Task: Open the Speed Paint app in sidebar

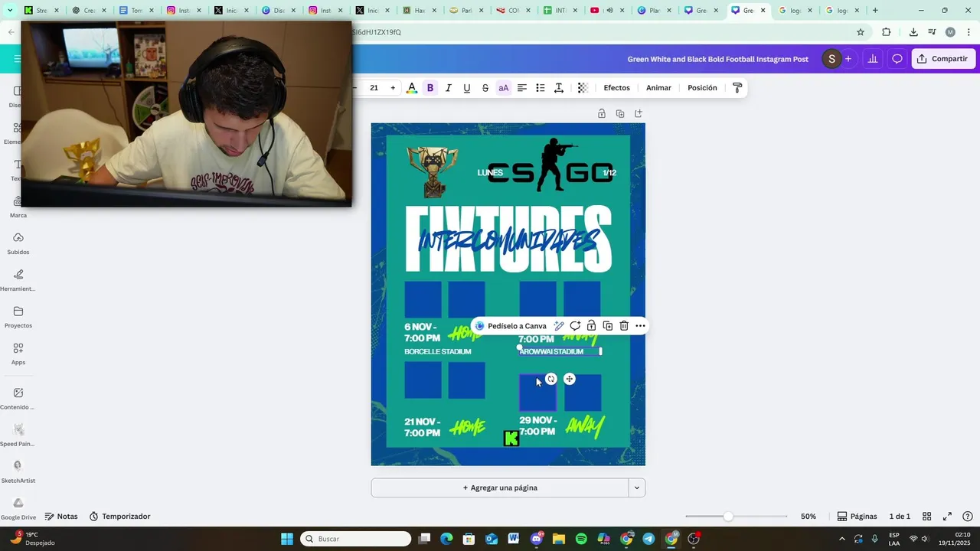Action: click(x=18, y=434)
